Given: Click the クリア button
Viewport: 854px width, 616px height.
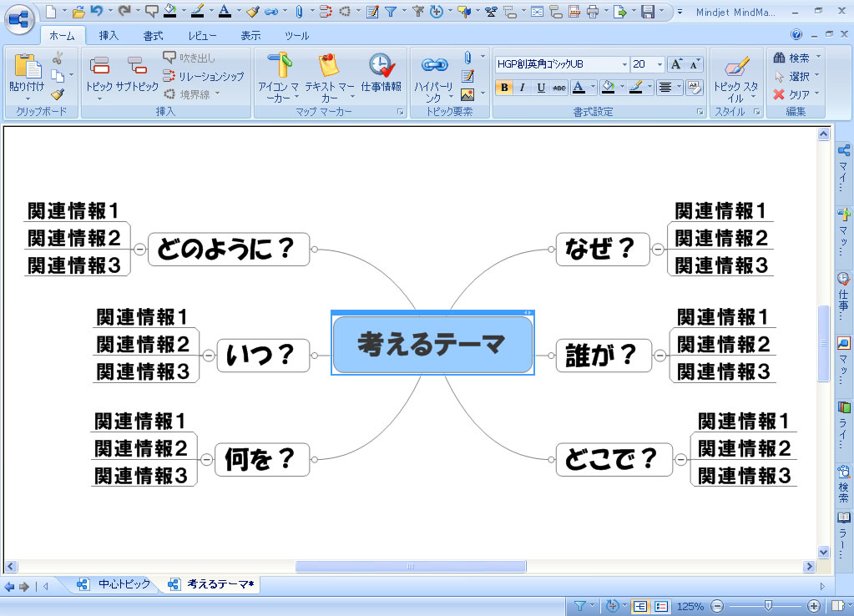Looking at the screenshot, I should click(791, 94).
